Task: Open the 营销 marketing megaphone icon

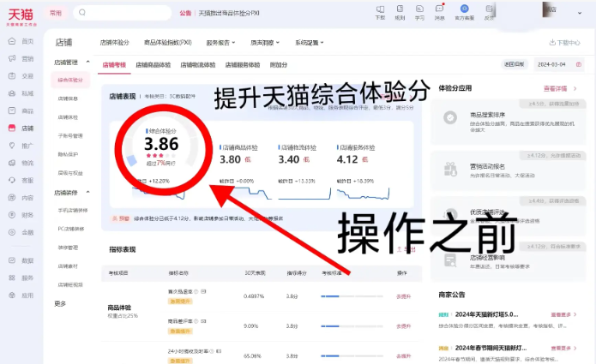Action: pyautogui.click(x=12, y=58)
